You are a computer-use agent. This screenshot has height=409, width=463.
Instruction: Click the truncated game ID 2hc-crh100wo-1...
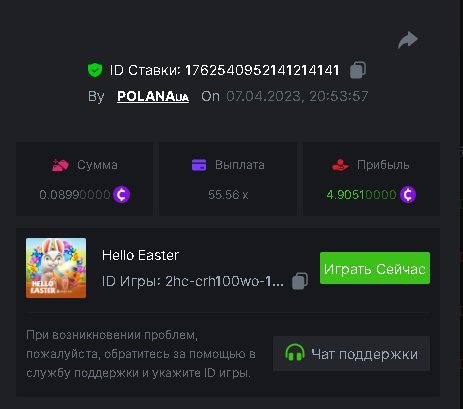coord(224,281)
